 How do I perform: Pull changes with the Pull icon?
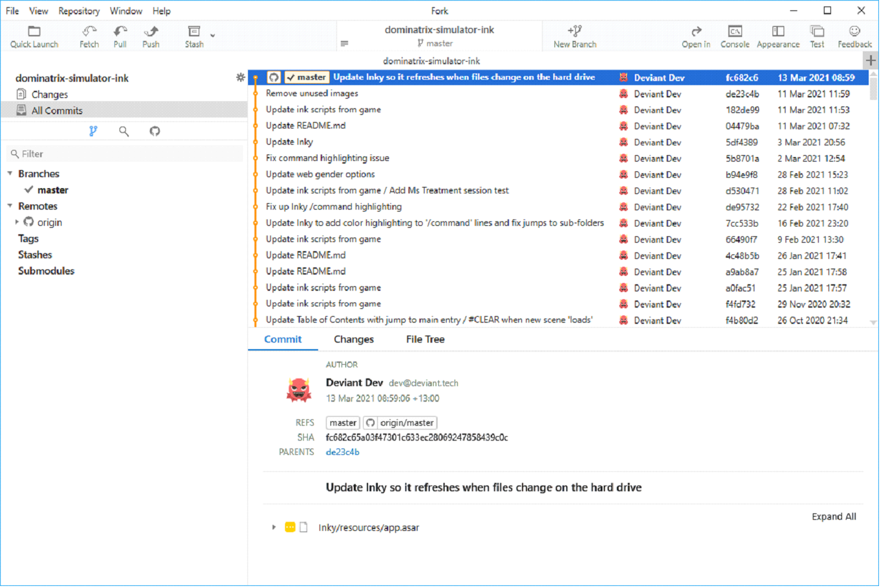click(120, 37)
